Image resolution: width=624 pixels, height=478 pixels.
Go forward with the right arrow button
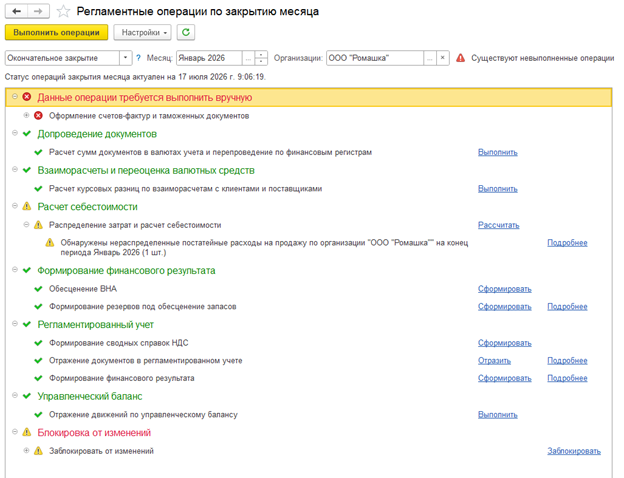pos(38,11)
